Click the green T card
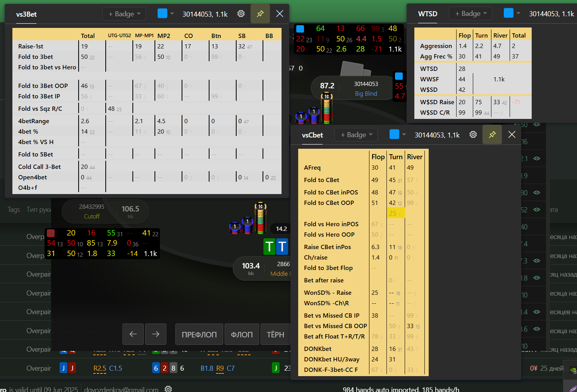 tap(270, 246)
